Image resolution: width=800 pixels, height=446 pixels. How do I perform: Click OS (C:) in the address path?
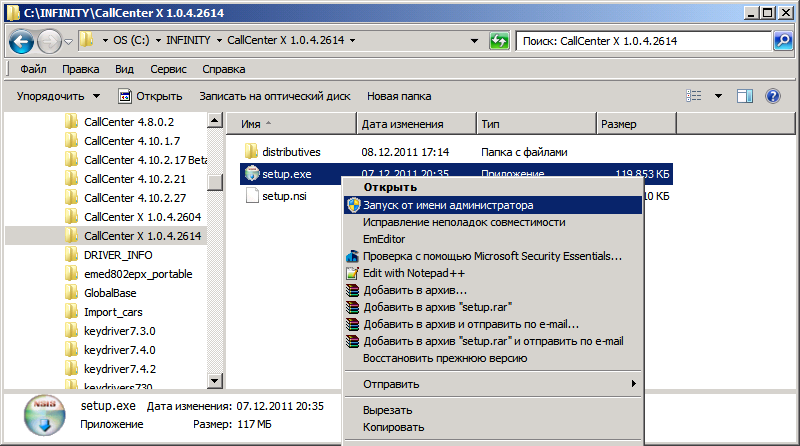[x=131, y=40]
